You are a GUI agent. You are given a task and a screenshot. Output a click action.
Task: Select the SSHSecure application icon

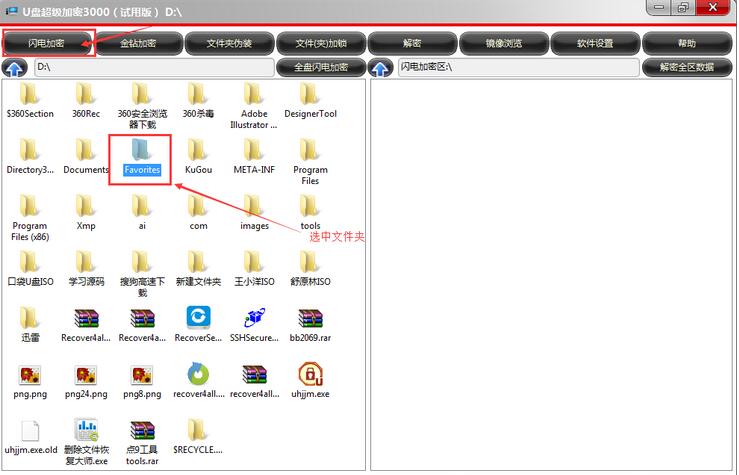click(254, 319)
